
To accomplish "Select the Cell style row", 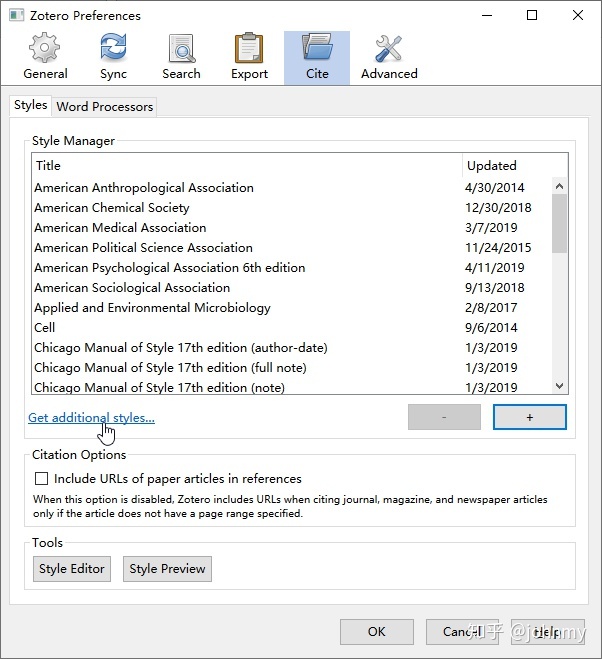I will coord(292,327).
